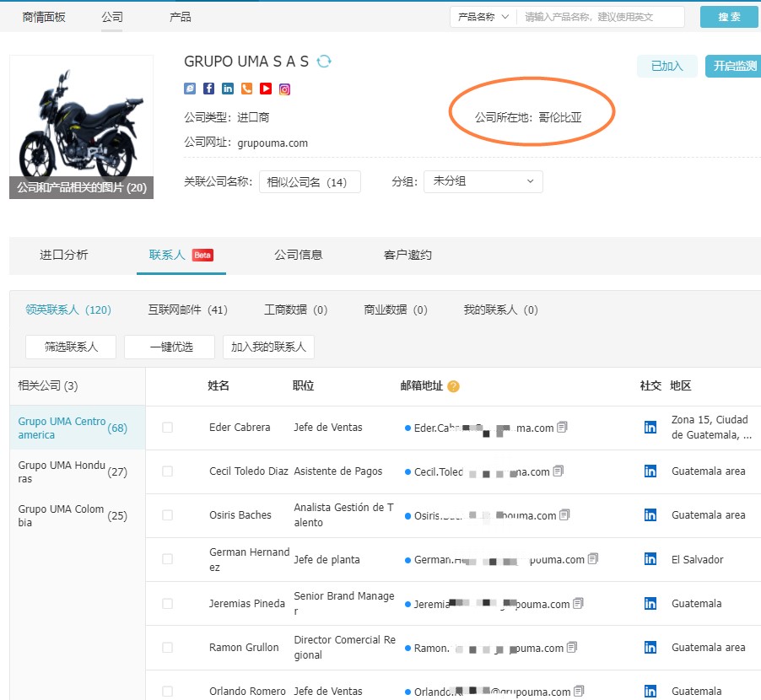
Task: Click the refresh icon beside GRUPO UMA S A S
Action: (324, 61)
